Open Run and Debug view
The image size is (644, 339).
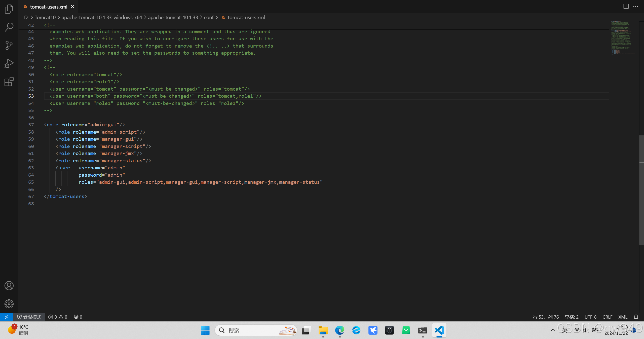(9, 63)
